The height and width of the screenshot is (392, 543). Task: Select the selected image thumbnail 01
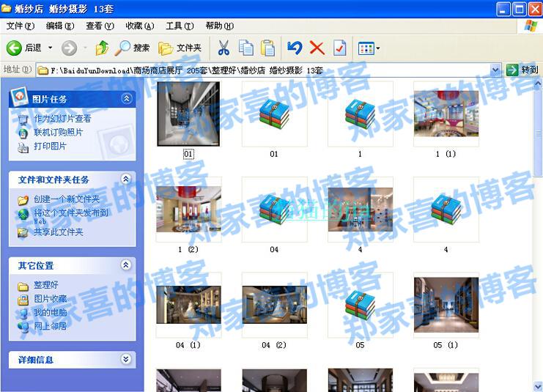(x=188, y=114)
